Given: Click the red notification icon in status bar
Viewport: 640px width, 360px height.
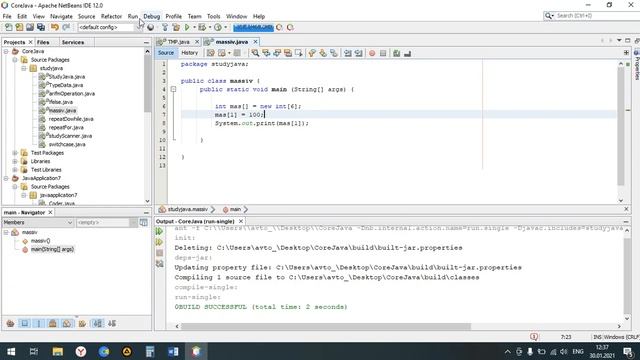Looking at the screenshot, I should [533, 337].
